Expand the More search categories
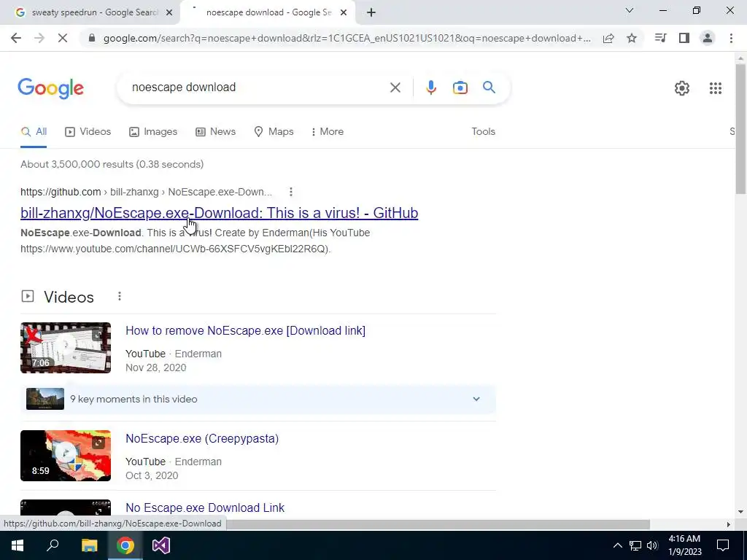 (x=327, y=132)
